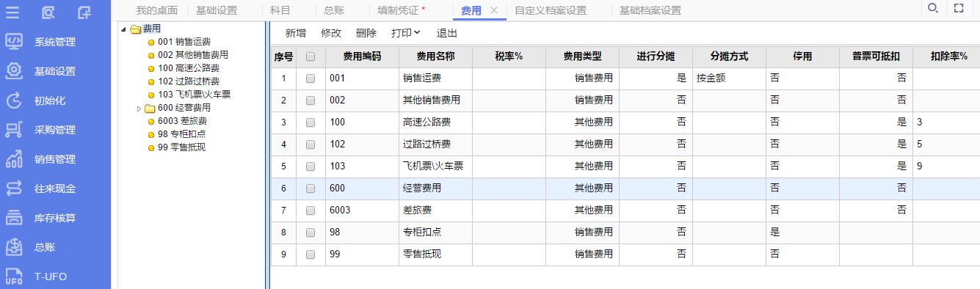This screenshot has height=289, width=980.
Task: Check the box for row 001 销售运费
Action: coord(311,78)
